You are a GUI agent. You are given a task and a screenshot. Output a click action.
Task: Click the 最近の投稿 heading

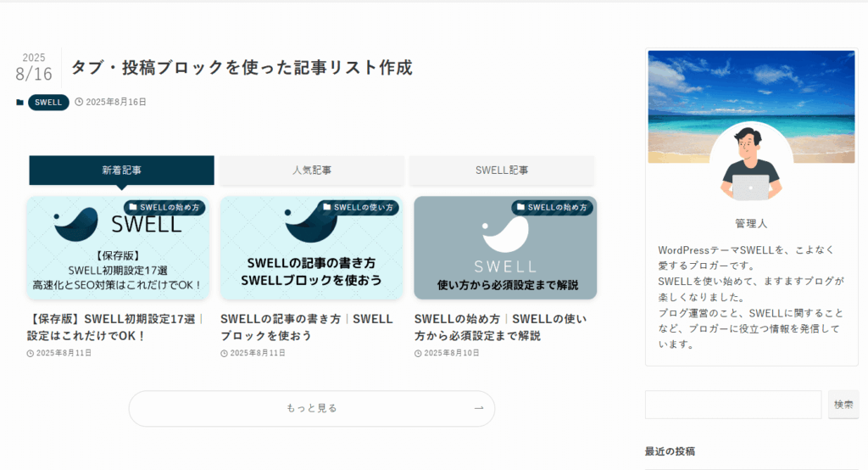click(x=670, y=451)
